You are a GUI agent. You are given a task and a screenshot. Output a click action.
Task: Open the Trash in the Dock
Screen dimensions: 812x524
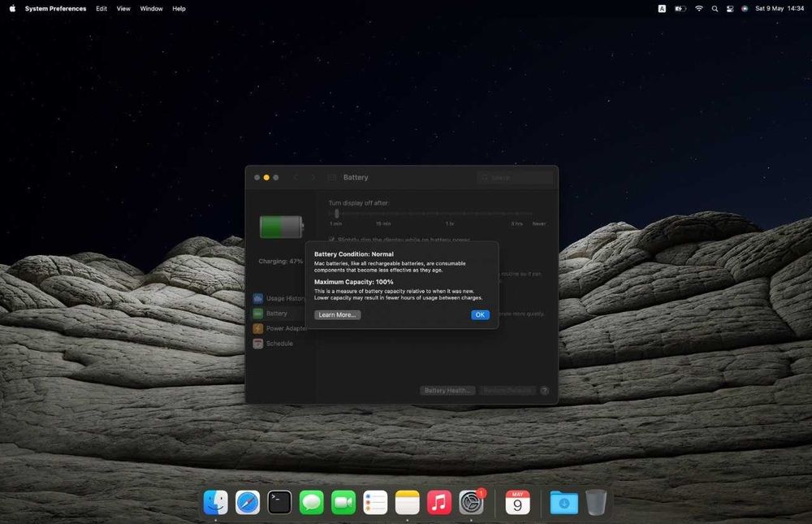pyautogui.click(x=596, y=502)
